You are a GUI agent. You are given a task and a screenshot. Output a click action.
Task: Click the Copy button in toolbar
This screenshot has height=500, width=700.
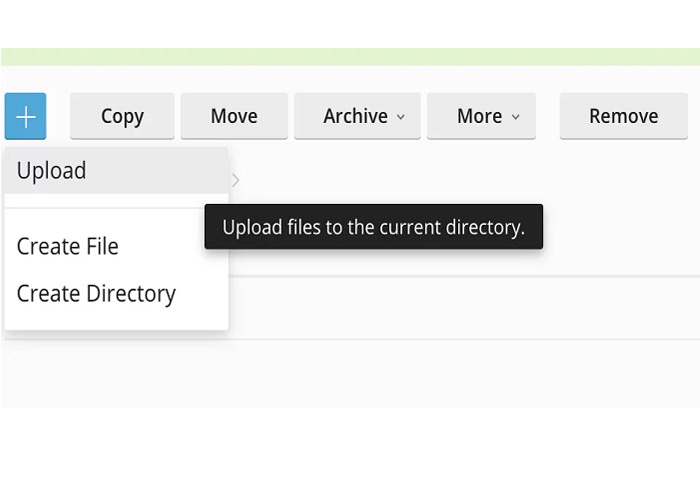[x=122, y=116]
